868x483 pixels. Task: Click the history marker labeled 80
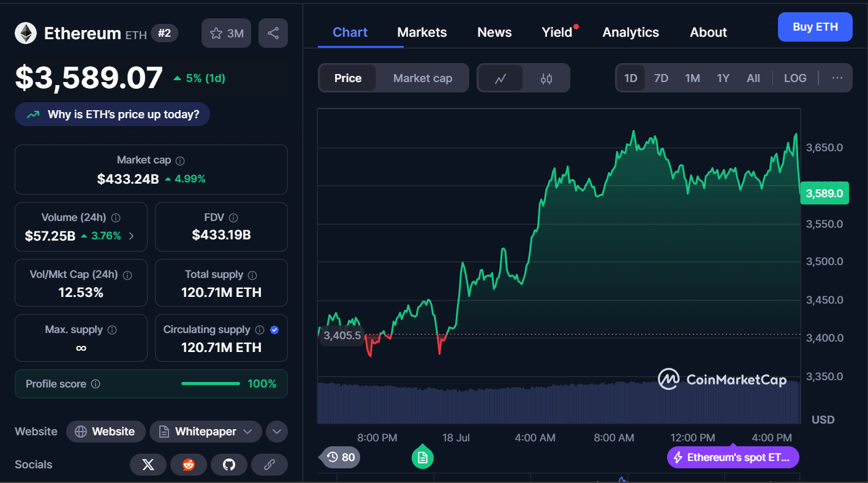pyautogui.click(x=341, y=457)
